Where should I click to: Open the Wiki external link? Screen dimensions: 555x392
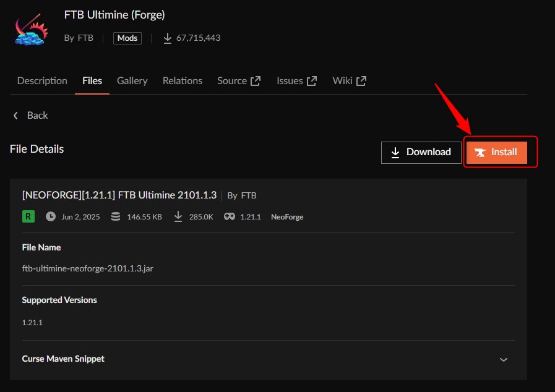[350, 80]
